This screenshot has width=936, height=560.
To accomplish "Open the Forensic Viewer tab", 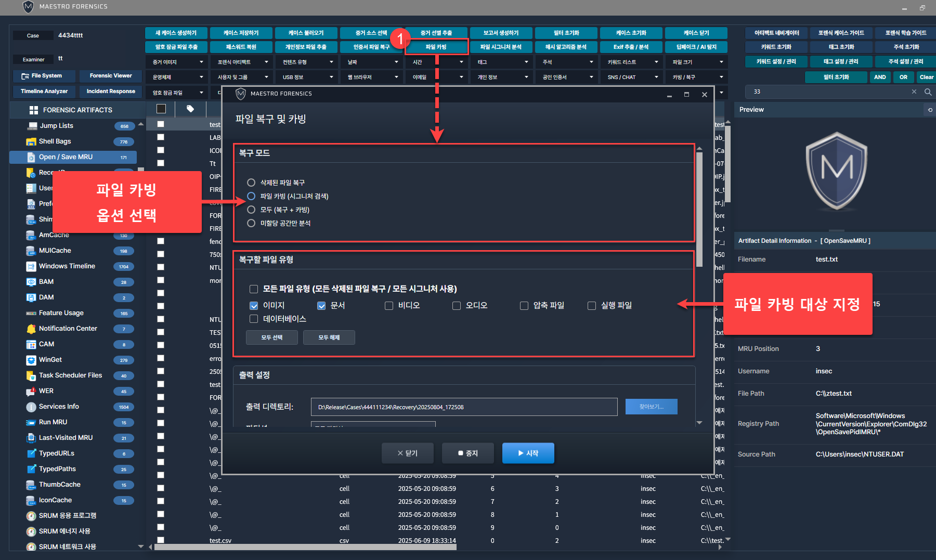I will coord(111,76).
